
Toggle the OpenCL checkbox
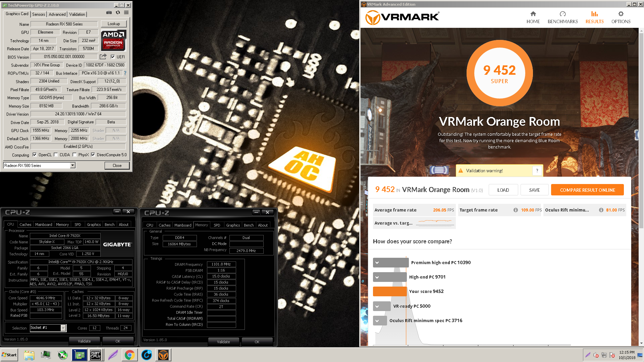35,155
